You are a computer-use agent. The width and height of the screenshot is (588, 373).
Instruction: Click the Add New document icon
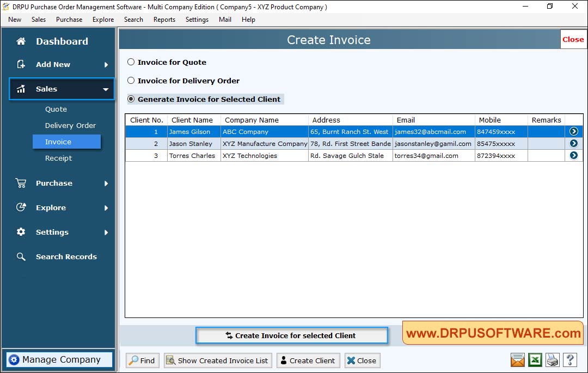(x=21, y=64)
